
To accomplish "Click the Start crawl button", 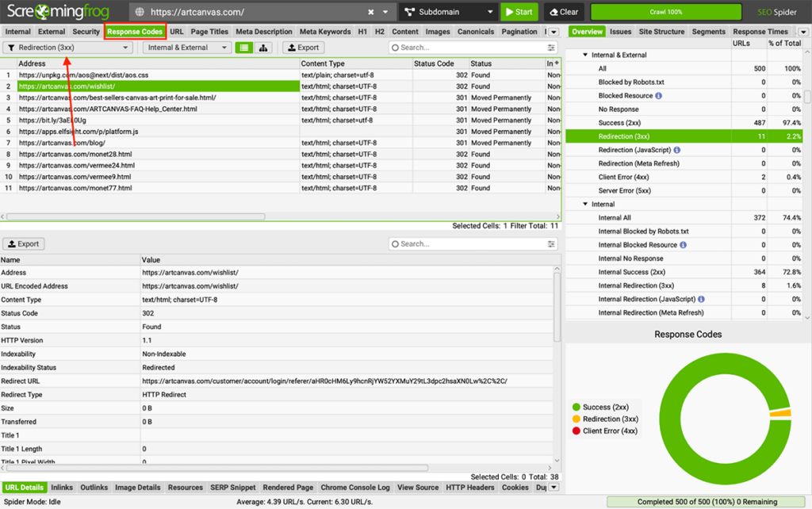I will coord(519,12).
